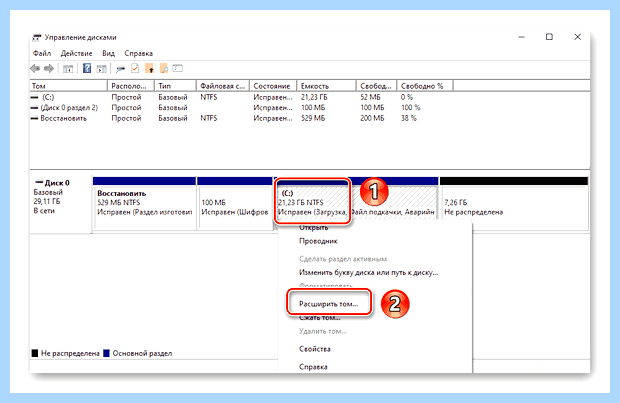Choose Открыть in the context menu

tap(314, 228)
